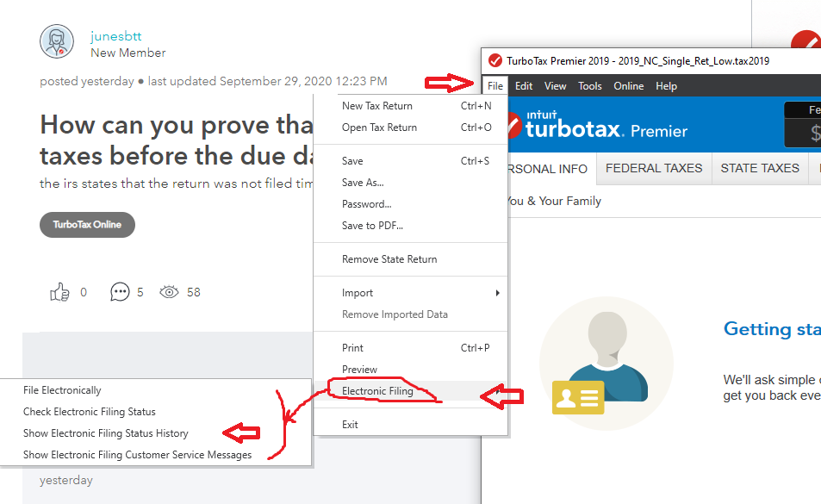Choose Exit from the File menu
This screenshot has width=821, height=504.
[410, 425]
